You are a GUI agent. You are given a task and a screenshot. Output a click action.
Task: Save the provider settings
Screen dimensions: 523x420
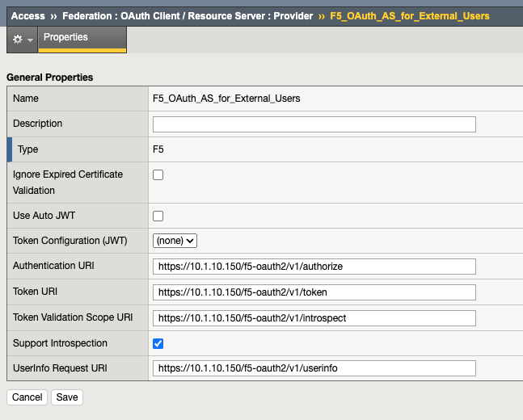pyautogui.click(x=66, y=397)
